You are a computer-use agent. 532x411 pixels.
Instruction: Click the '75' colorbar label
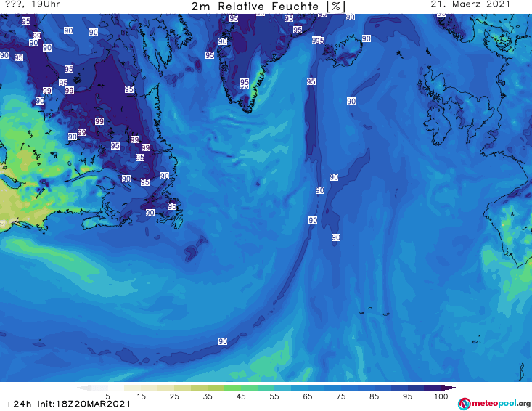[340, 396]
